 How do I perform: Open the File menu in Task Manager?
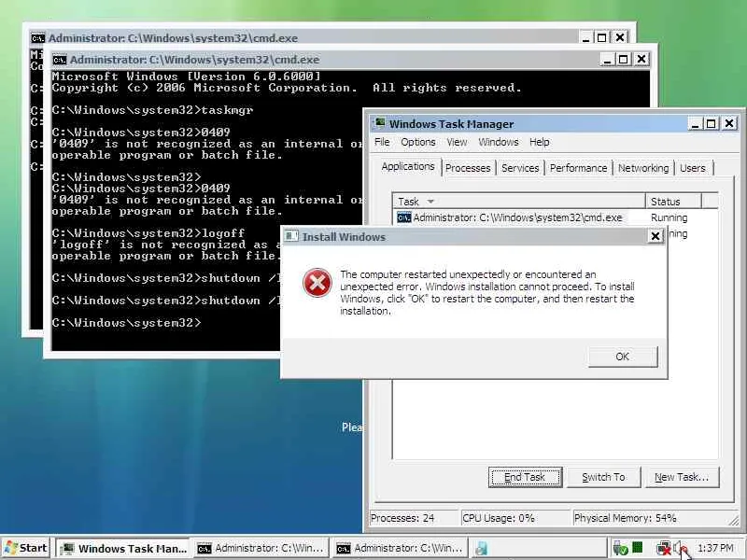pyautogui.click(x=382, y=142)
